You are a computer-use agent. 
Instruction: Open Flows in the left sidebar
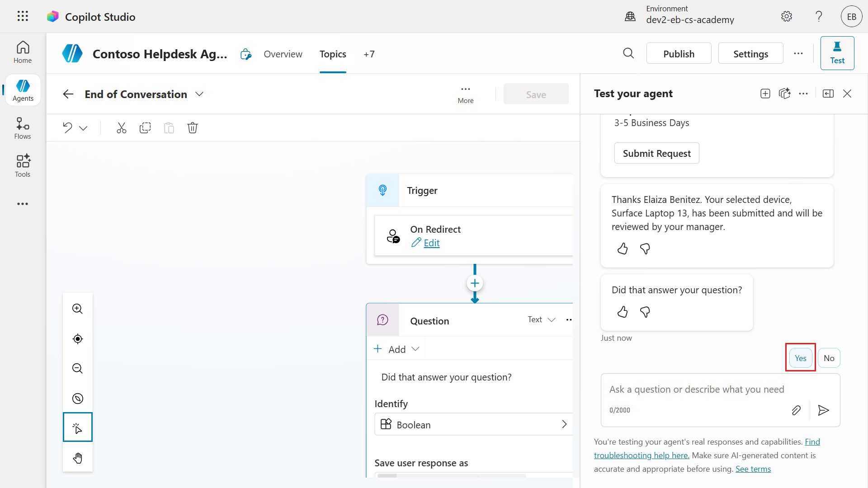point(23,128)
